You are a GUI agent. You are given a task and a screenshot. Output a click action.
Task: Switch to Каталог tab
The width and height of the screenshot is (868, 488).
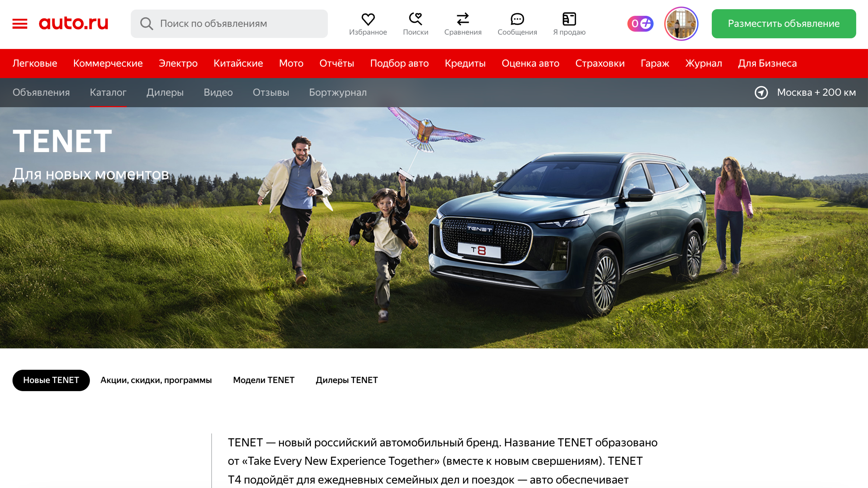coord(108,92)
